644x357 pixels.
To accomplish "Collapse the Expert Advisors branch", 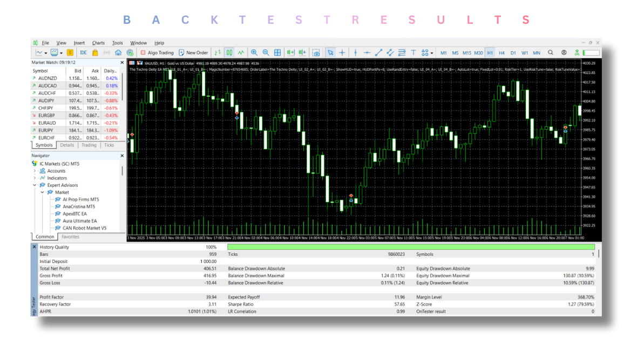I will pyautogui.click(x=33, y=185).
